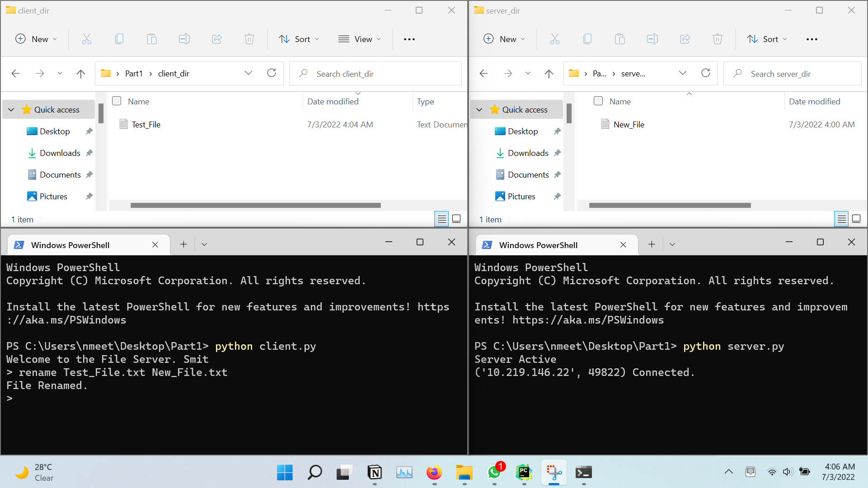Image resolution: width=868 pixels, height=488 pixels.
Task: Switch client_dir to large icons view toggle
Action: coord(456,219)
